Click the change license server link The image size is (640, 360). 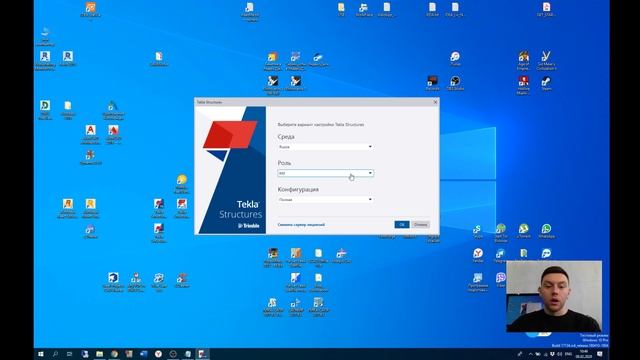[301, 224]
